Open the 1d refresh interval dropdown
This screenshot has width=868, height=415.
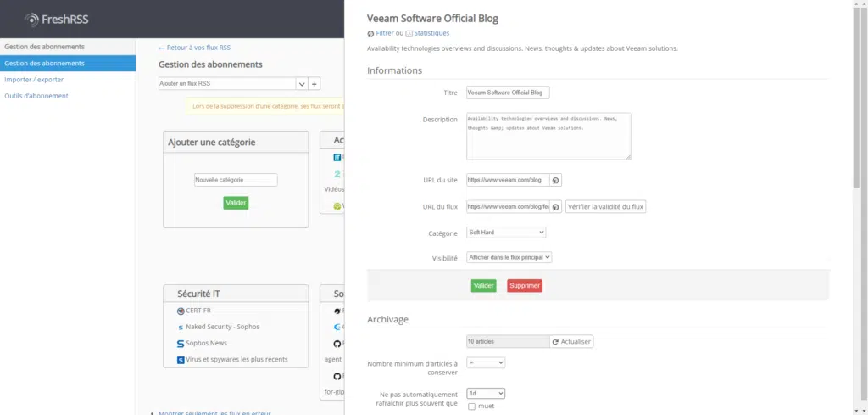click(486, 394)
